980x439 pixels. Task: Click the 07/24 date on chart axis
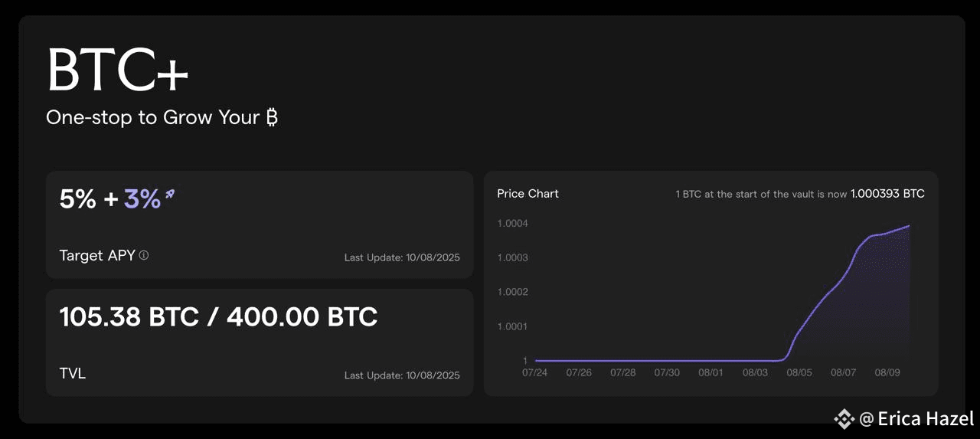[534, 372]
